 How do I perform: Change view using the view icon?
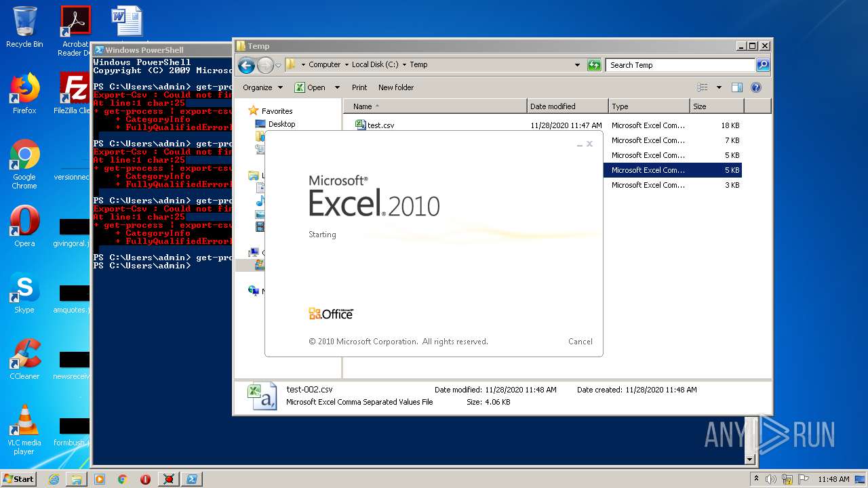coord(703,87)
